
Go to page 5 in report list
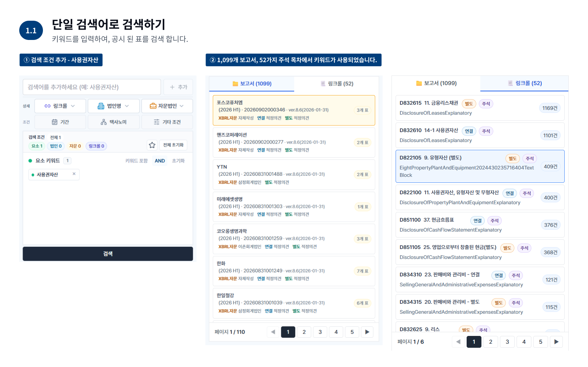coord(352,332)
